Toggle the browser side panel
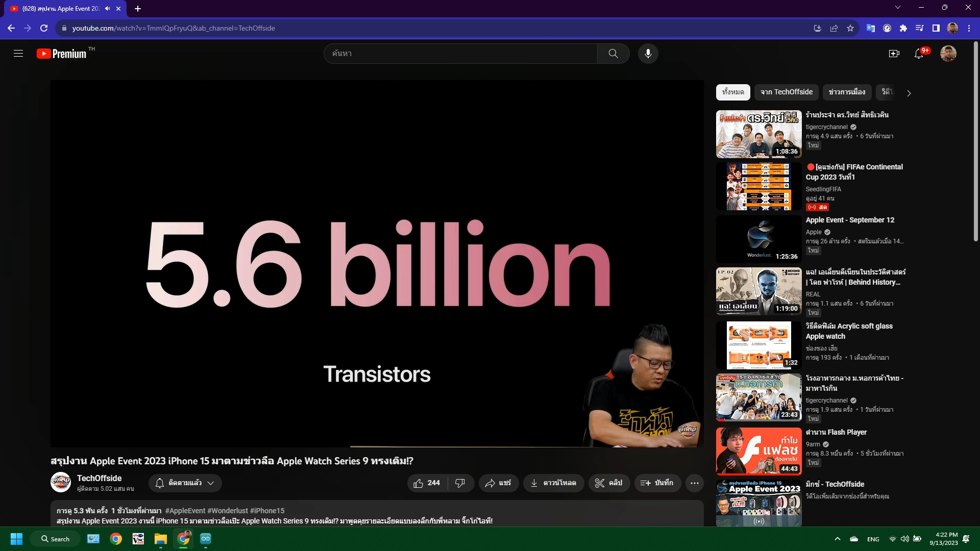This screenshot has height=551, width=980. [x=936, y=28]
